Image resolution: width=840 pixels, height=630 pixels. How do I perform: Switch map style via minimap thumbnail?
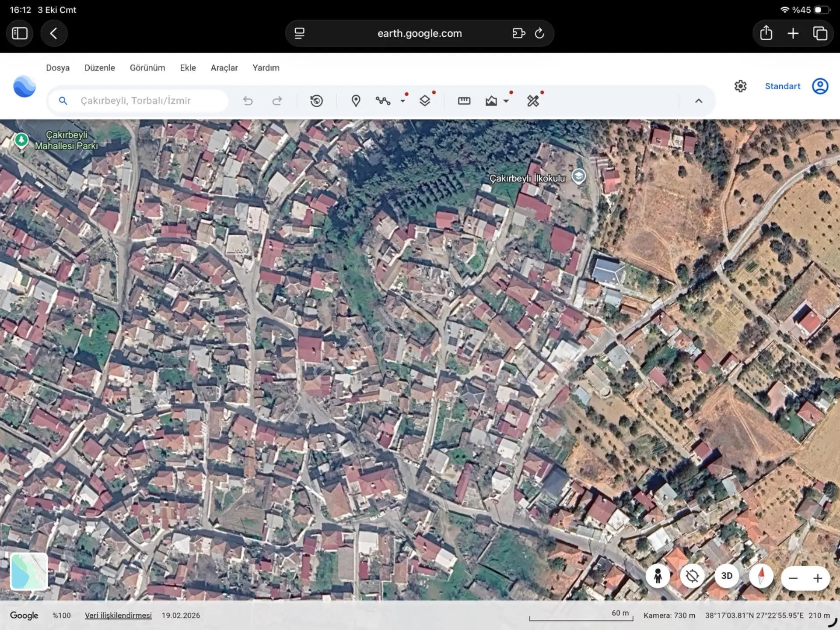click(x=29, y=571)
